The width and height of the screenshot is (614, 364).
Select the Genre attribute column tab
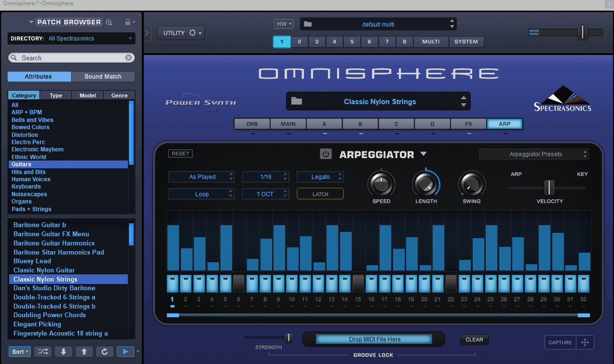tap(120, 95)
